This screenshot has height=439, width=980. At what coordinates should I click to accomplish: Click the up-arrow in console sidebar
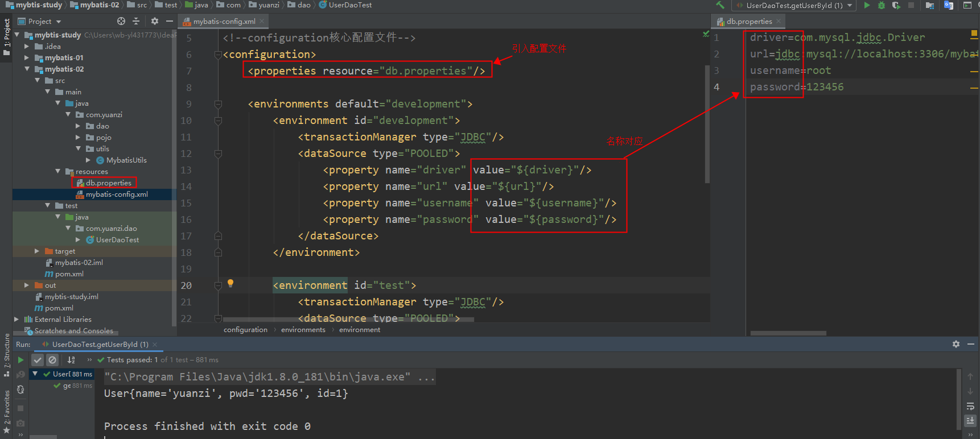tap(970, 376)
